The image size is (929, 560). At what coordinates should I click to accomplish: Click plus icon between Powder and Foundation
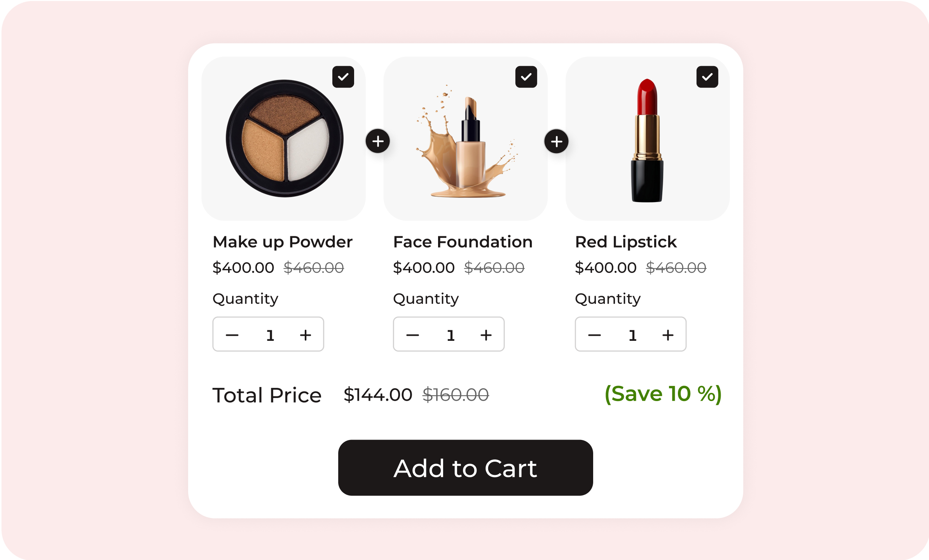[378, 141]
